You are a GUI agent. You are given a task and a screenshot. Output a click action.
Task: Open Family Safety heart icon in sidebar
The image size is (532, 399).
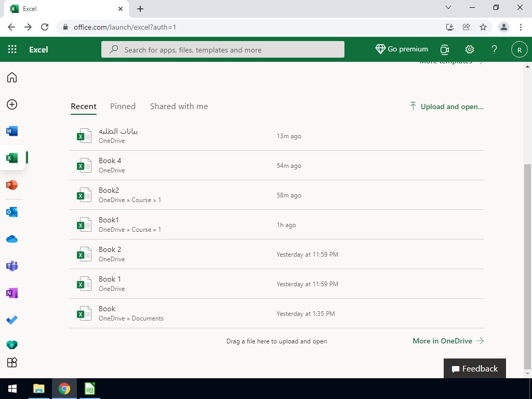point(12,345)
